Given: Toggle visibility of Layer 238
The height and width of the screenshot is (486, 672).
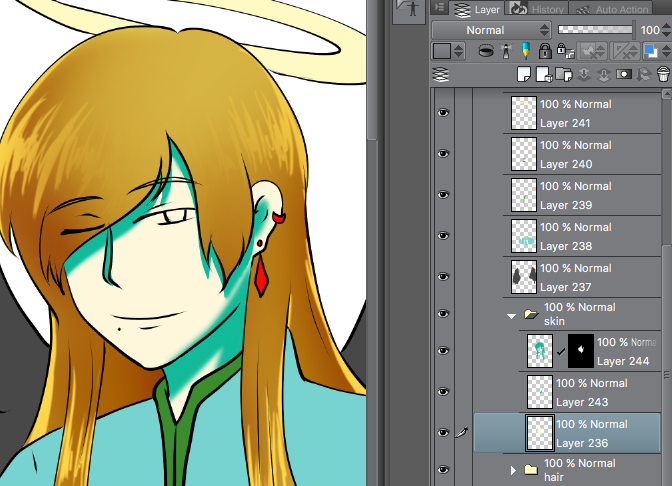Looking at the screenshot, I should pyautogui.click(x=443, y=236).
